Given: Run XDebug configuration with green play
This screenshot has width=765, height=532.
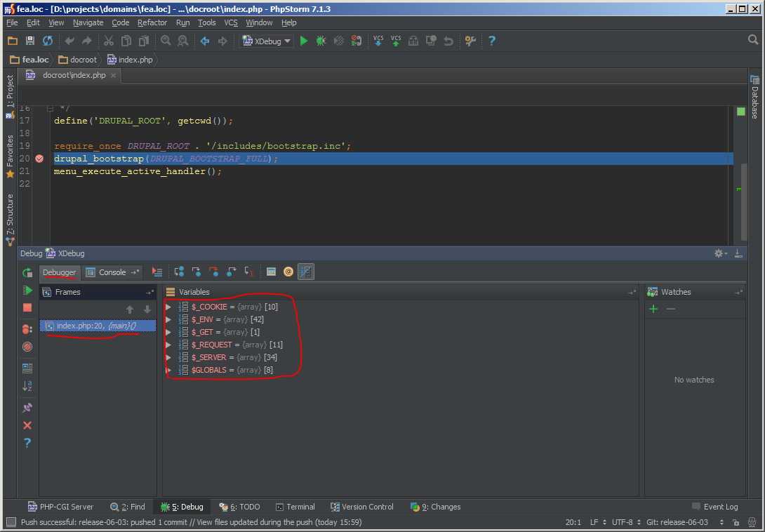Looking at the screenshot, I should pos(303,41).
